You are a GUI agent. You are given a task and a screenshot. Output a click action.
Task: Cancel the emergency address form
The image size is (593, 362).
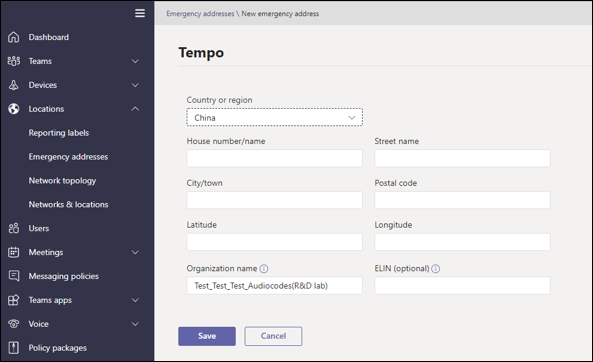pos(273,336)
